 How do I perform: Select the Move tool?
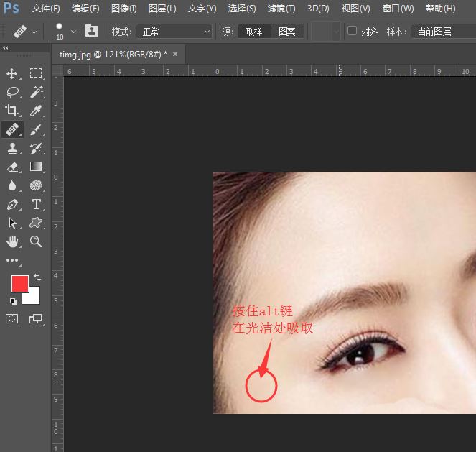(x=11, y=73)
